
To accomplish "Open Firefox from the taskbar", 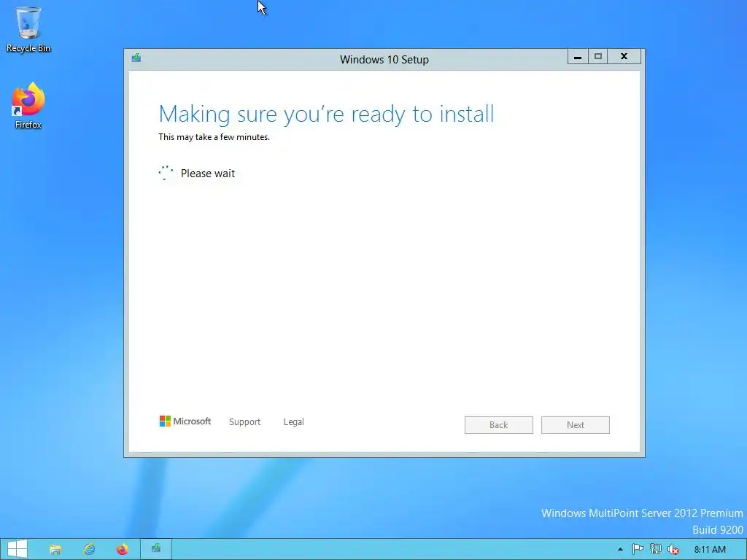I will (123, 550).
